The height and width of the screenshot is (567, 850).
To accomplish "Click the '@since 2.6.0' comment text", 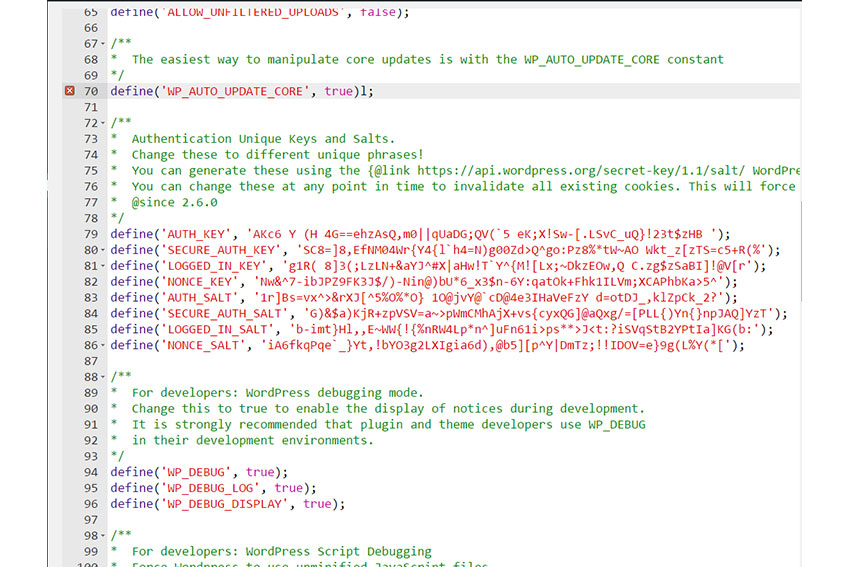I will (175, 202).
